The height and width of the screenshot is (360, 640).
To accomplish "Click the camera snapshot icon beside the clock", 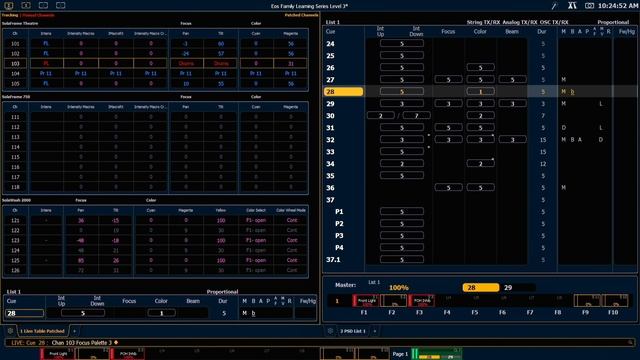I will point(589,6).
